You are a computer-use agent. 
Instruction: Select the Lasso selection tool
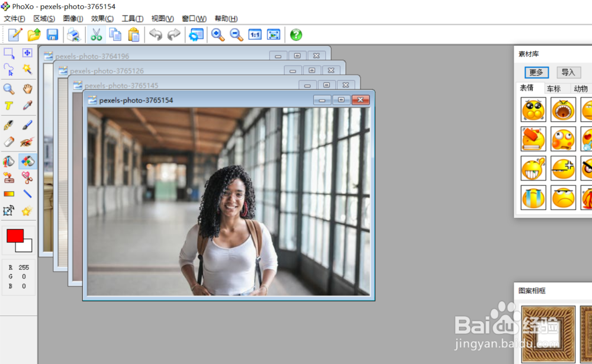pos(9,69)
